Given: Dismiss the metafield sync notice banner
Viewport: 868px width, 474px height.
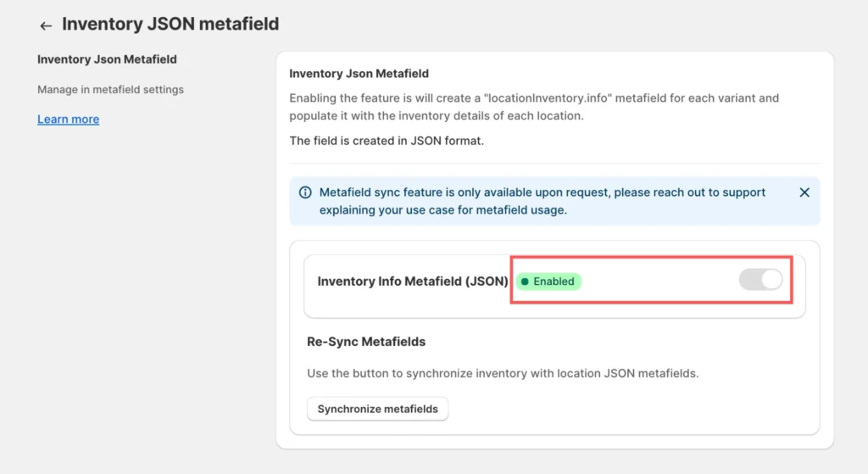Looking at the screenshot, I should coord(804,192).
